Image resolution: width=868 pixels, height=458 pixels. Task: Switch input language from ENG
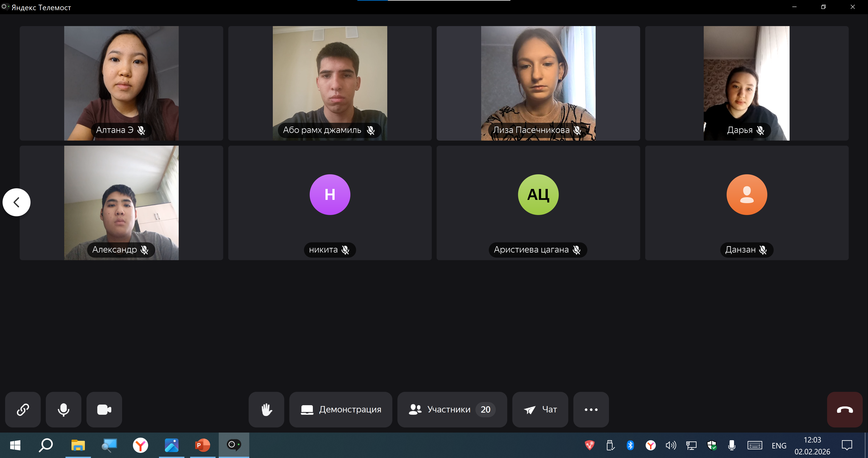point(779,445)
